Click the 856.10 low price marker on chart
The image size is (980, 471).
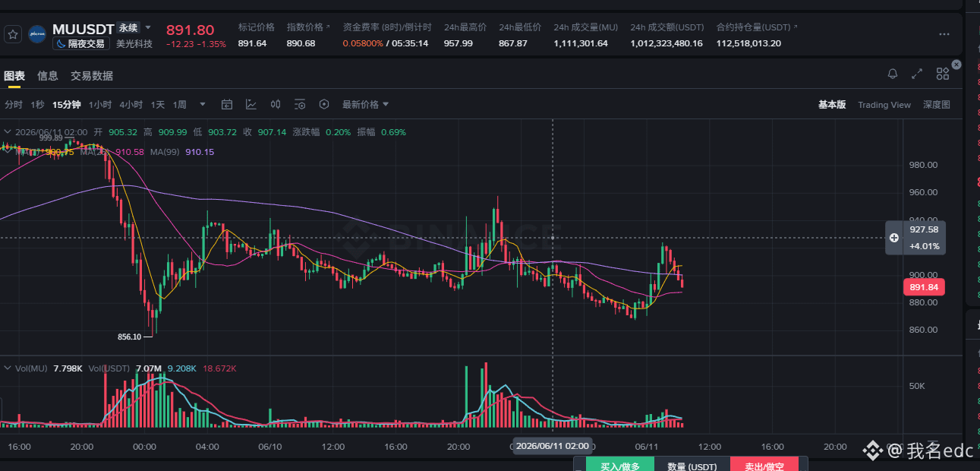(129, 337)
